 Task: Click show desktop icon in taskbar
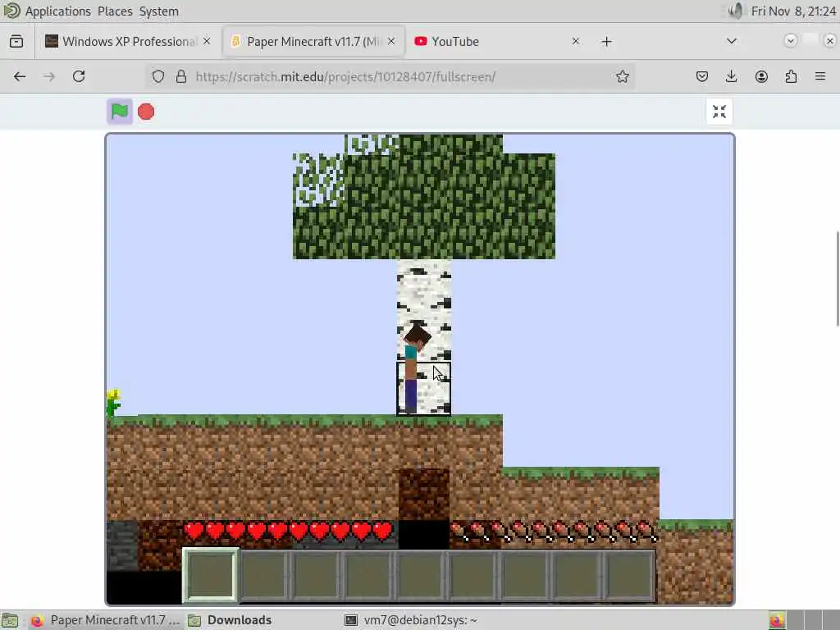pos(10,620)
